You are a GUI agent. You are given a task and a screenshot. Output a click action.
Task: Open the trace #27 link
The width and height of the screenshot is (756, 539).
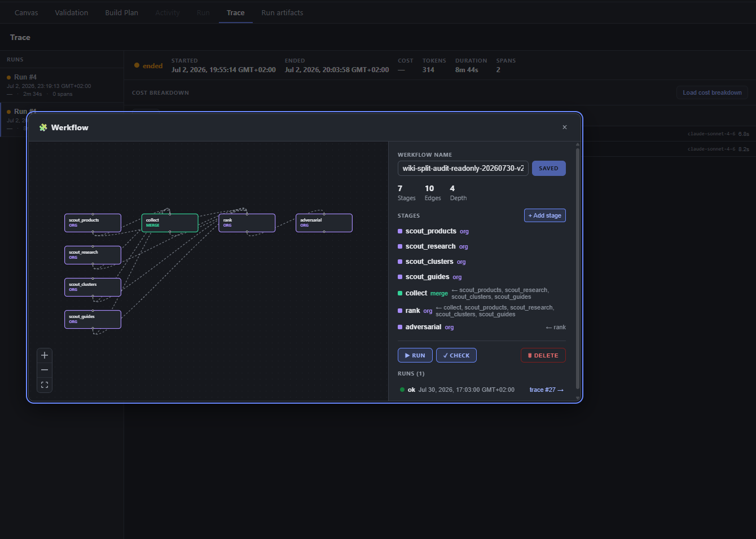(x=546, y=390)
